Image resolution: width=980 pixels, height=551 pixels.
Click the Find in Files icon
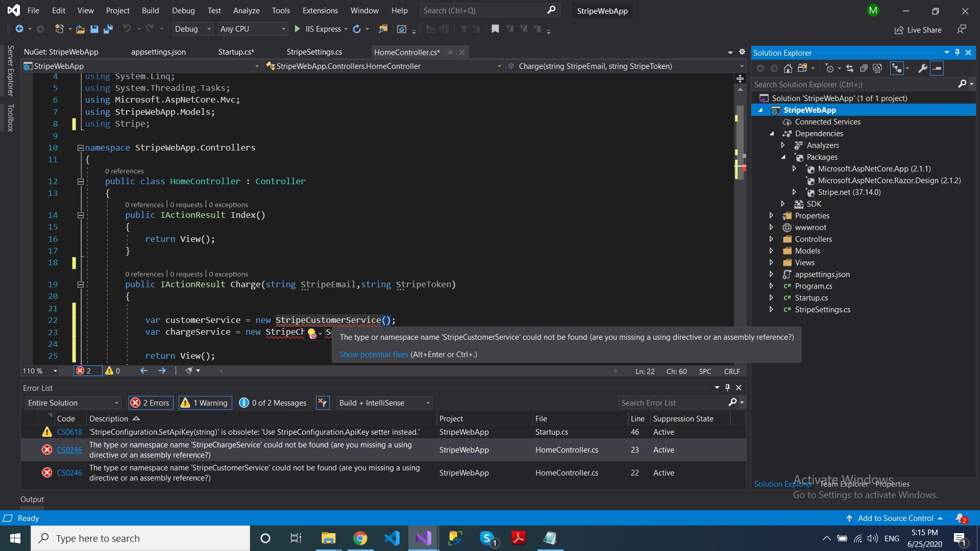[x=383, y=29]
